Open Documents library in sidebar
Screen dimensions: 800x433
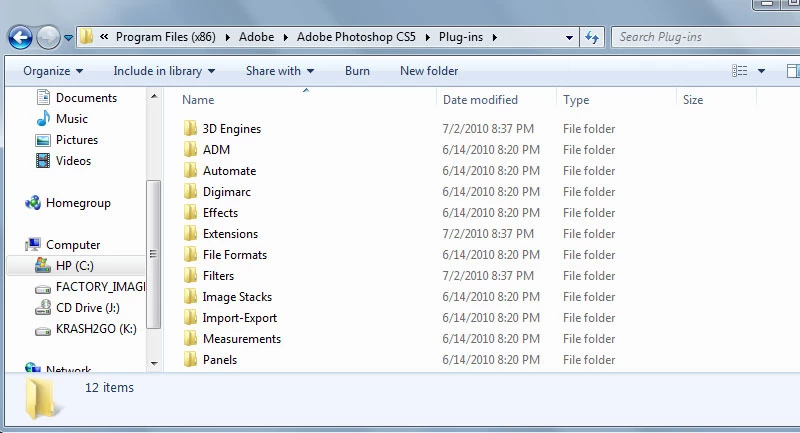pos(77,97)
